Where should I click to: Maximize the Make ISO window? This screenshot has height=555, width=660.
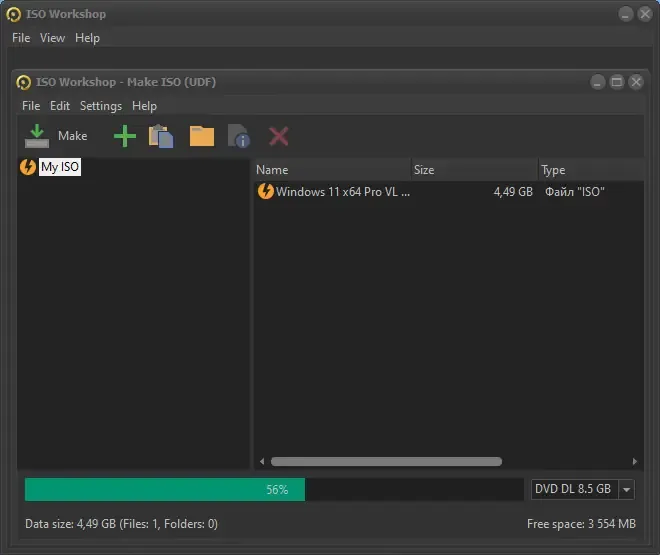(x=617, y=82)
